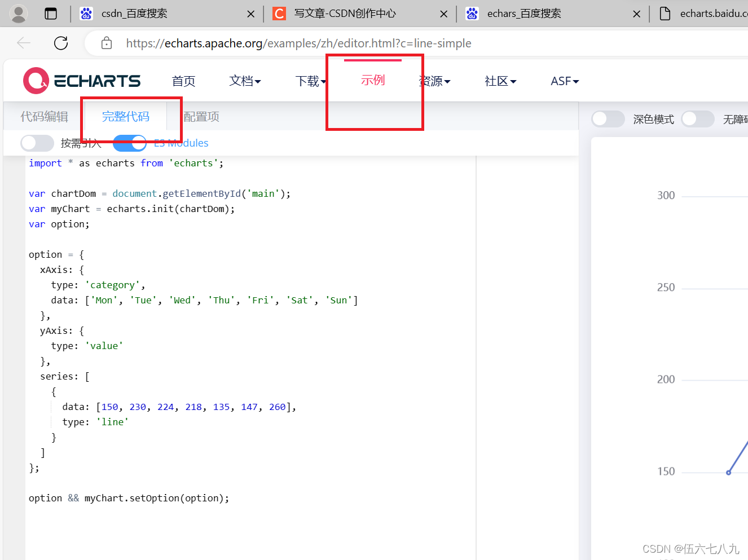This screenshot has height=560, width=748.
Task: Click the Baidu favicon on the echars tab
Action: 473,13
